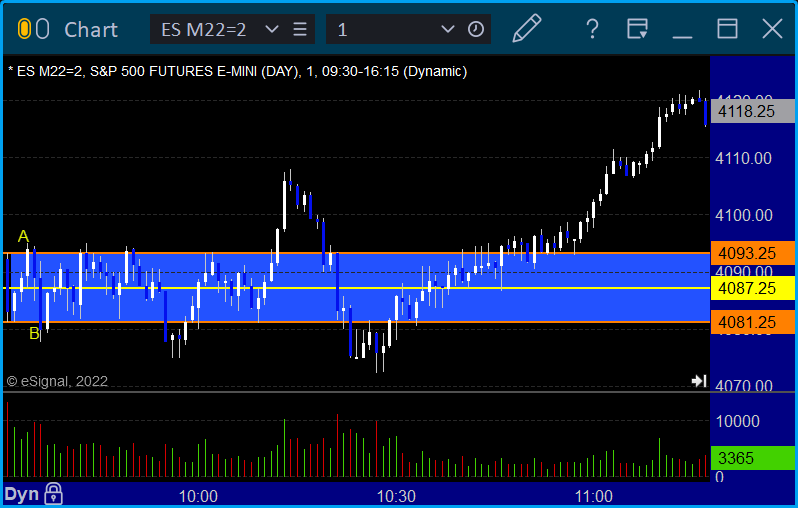
Task: Open the symbol list menu icon
Action: coord(300,29)
